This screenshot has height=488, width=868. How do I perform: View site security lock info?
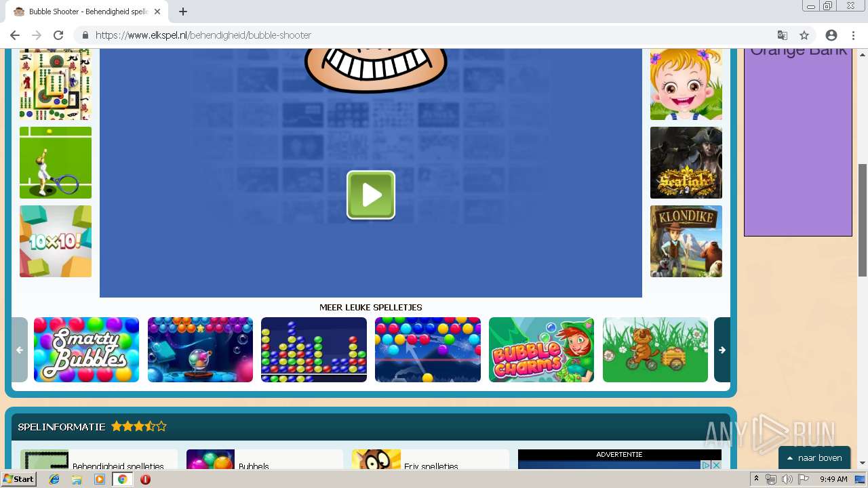coord(85,35)
